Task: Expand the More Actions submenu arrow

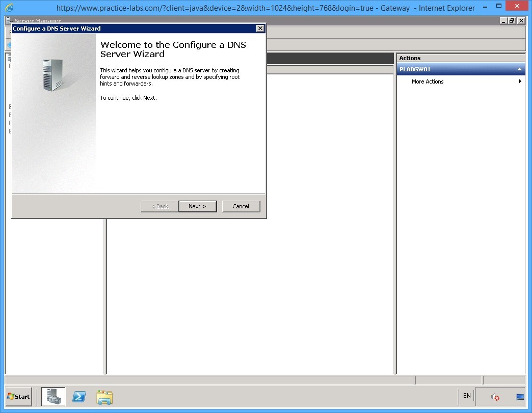Action: pyautogui.click(x=520, y=81)
